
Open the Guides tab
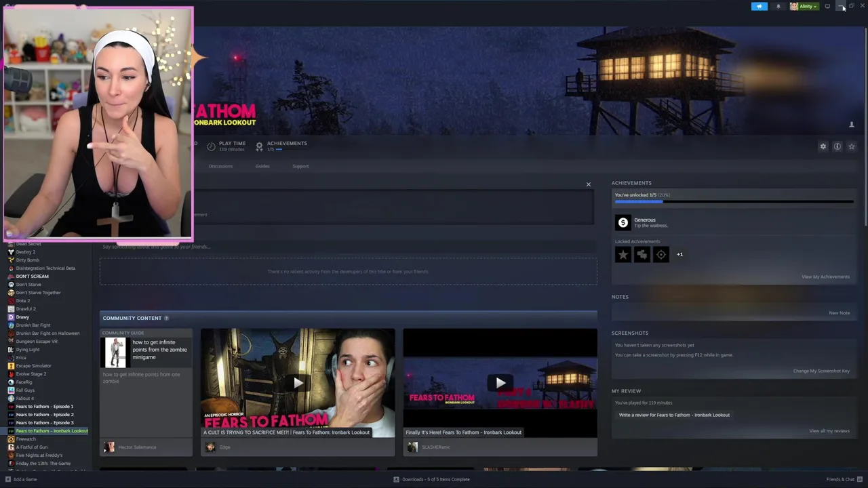tap(262, 166)
